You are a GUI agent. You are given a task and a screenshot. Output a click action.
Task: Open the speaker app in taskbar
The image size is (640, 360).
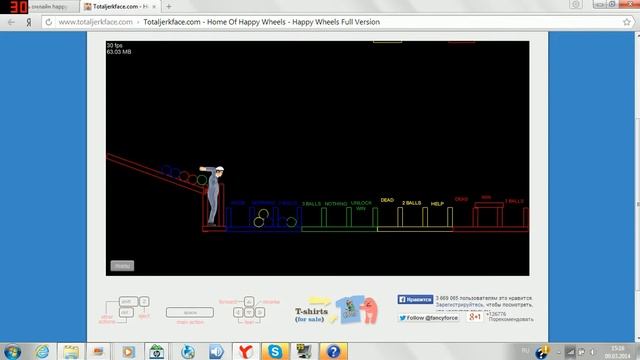216,352
